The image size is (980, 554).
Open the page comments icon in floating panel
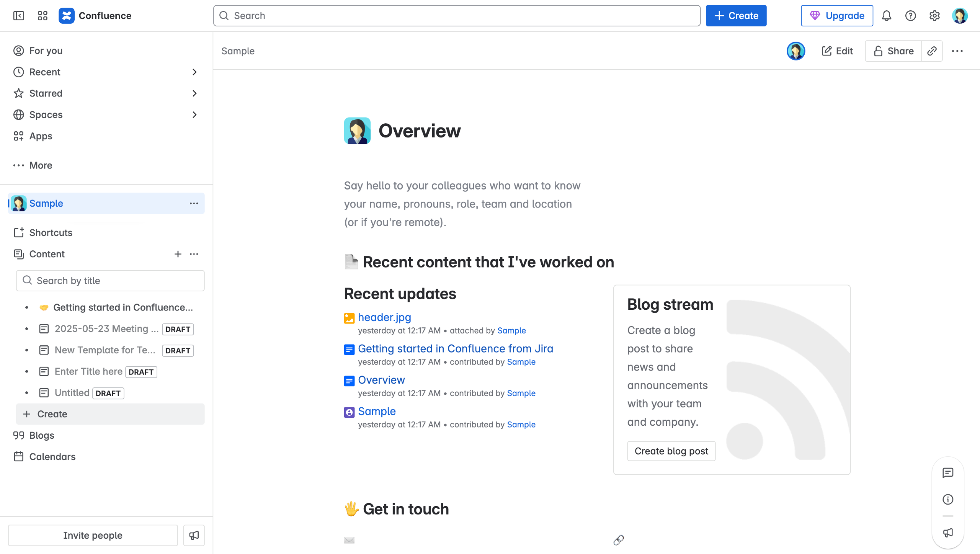pos(948,473)
